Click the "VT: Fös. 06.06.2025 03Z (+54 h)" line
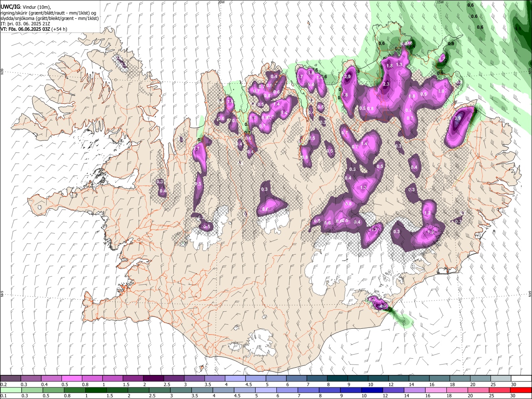The width and height of the screenshot is (532, 399). [x=34, y=29]
